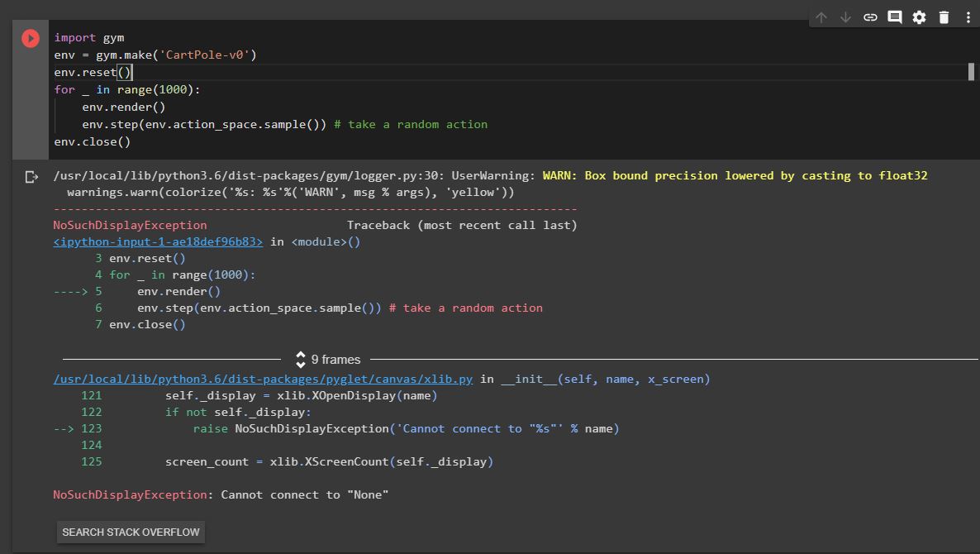This screenshot has height=554, width=980.
Task: Run the CartPole code cell
Action: point(30,37)
